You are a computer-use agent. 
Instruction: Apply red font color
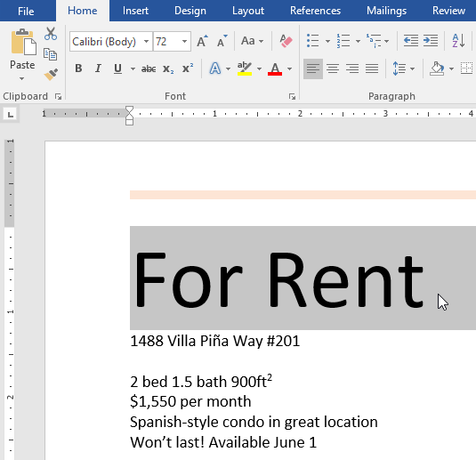[275, 69]
